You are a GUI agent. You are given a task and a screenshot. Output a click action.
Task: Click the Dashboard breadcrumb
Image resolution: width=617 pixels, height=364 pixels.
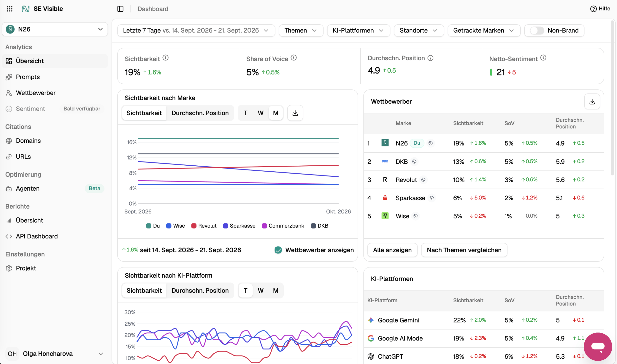153,9
